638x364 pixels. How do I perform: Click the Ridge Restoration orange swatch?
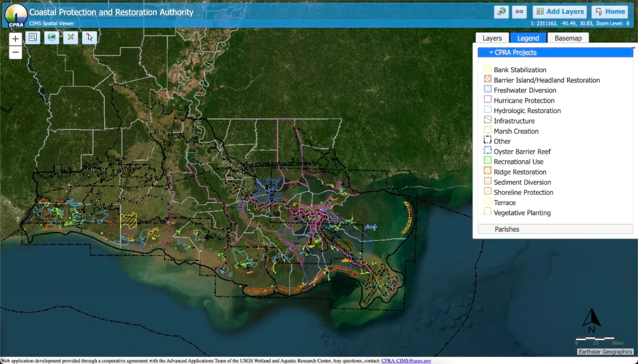(x=487, y=172)
